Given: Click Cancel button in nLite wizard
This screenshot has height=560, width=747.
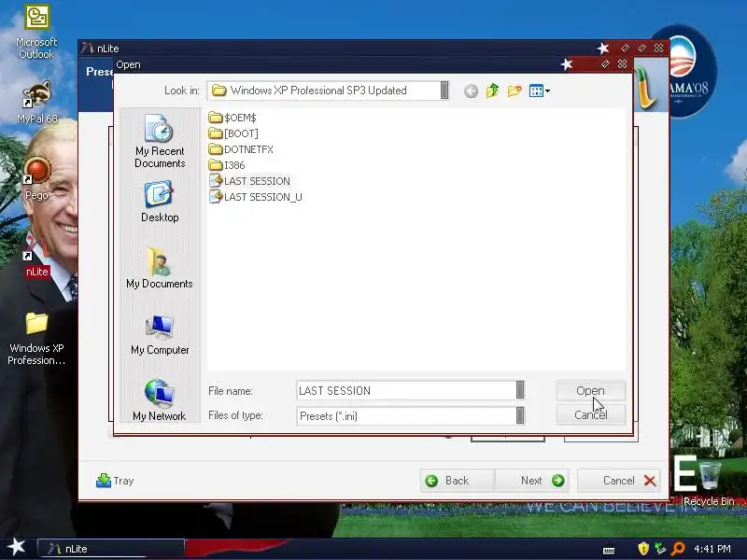Looking at the screenshot, I should (x=619, y=481).
